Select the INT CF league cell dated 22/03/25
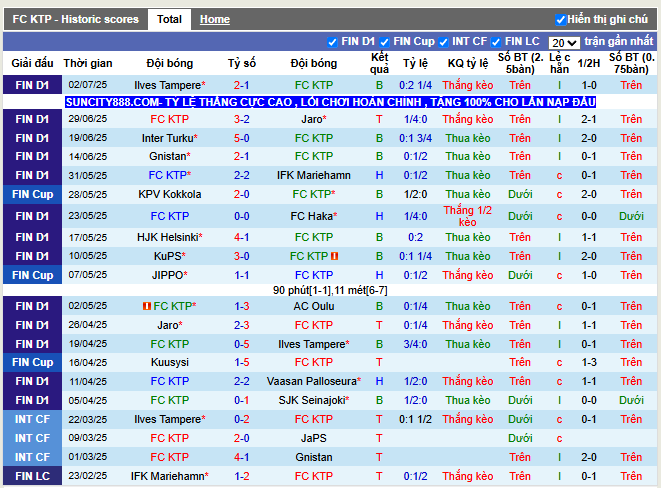Viewport: 661px width, 488px height. coord(32,419)
